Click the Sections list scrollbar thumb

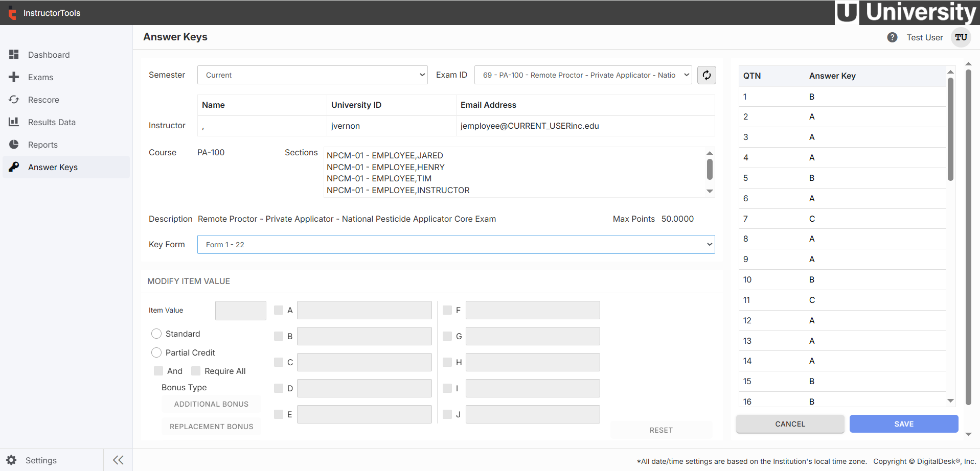(x=710, y=170)
